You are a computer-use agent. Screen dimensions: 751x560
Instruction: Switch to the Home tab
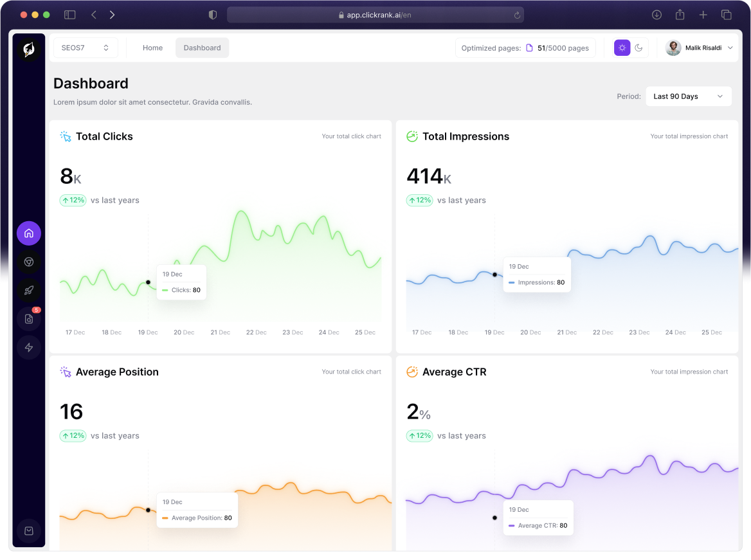[152, 48]
